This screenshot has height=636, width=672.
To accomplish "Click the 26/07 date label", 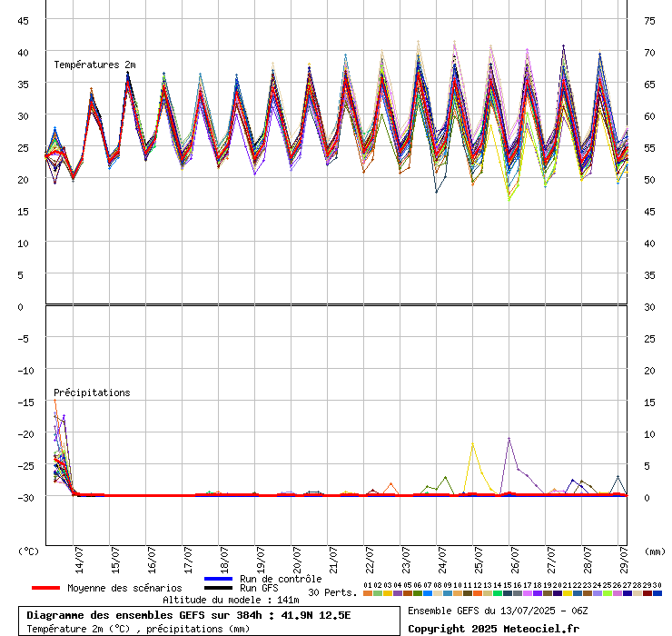I will (x=516, y=560).
